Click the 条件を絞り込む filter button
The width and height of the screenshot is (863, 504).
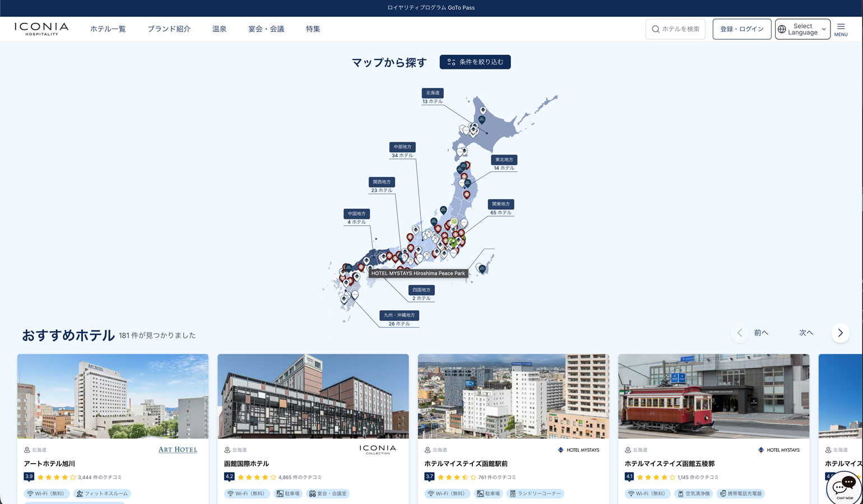(x=475, y=62)
